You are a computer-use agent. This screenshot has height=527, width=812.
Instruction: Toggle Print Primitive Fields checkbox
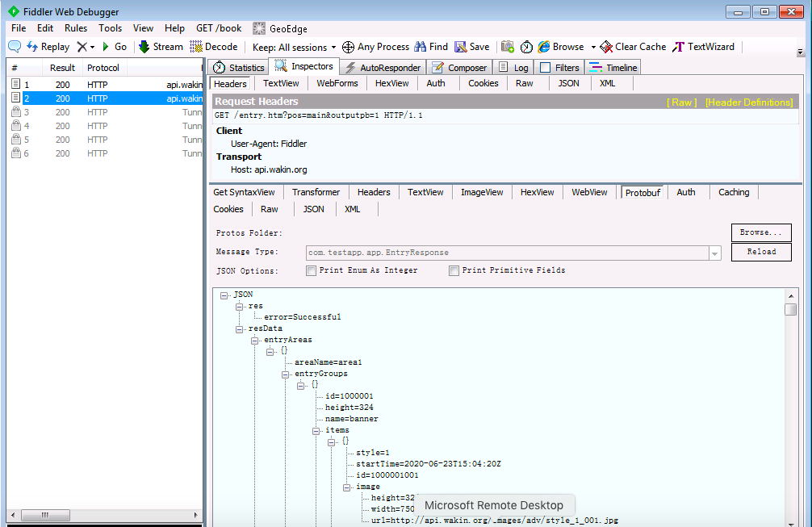point(454,270)
